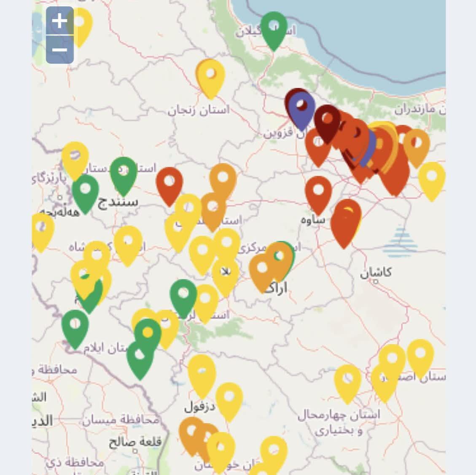Click the yellow marker at far right edge near Tehran

coord(432,179)
